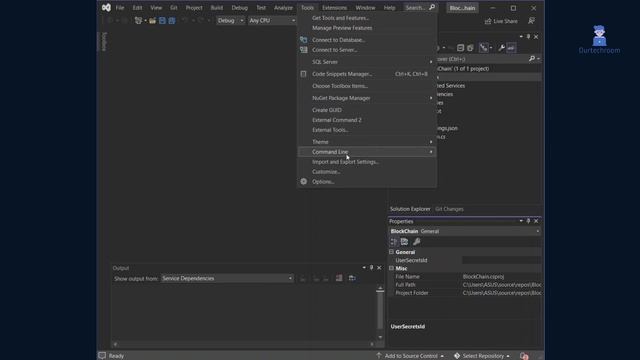Click the wrench Properties icon in Solution Explorer
Viewport: 640px width, 360px height.
502,48
